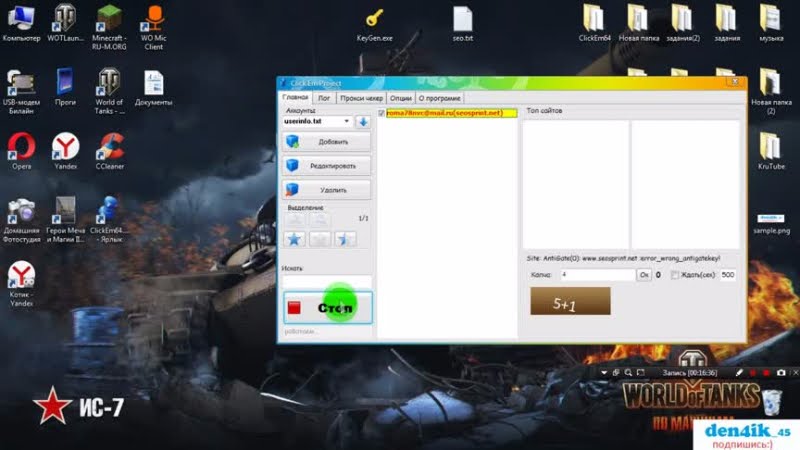Enable the Ждать(сек) checkbox

click(674, 275)
